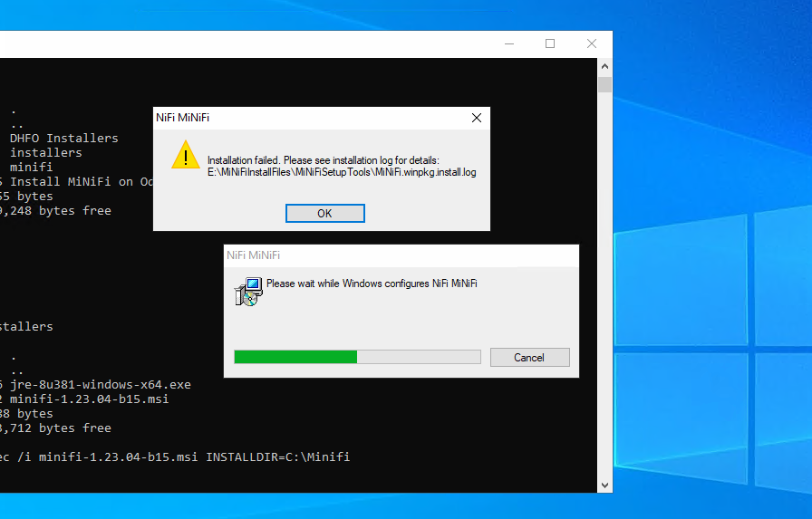Click the 'minifi' directory entry
The image size is (812, 519).
pos(31,168)
